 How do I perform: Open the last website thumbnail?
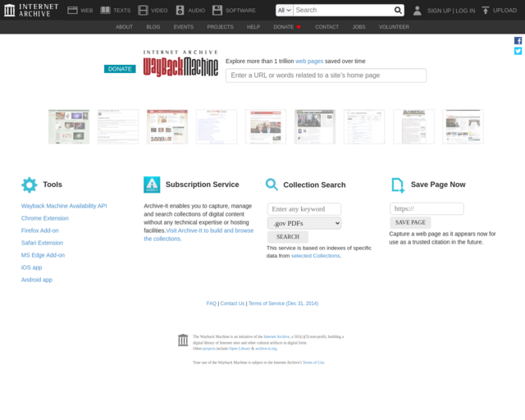[463, 127]
